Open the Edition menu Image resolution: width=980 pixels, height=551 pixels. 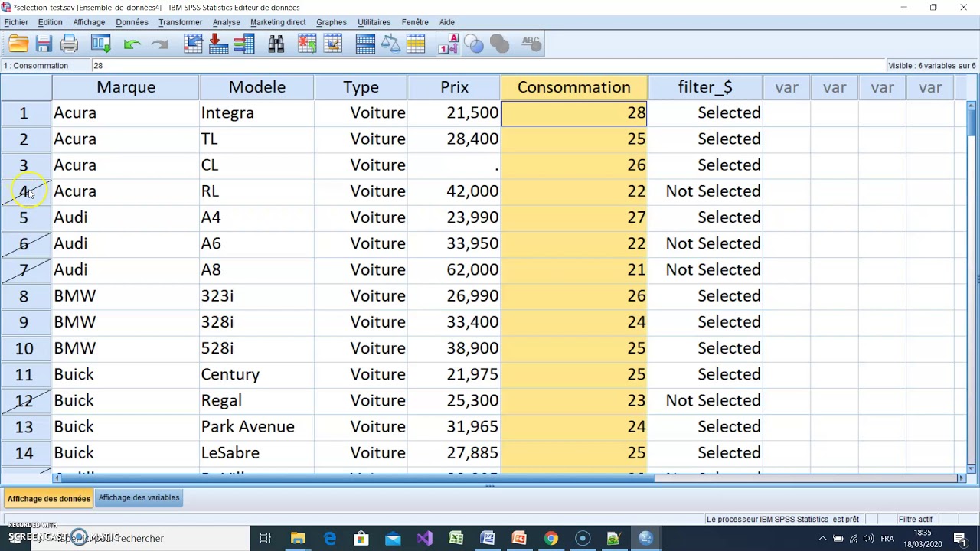[x=51, y=22]
